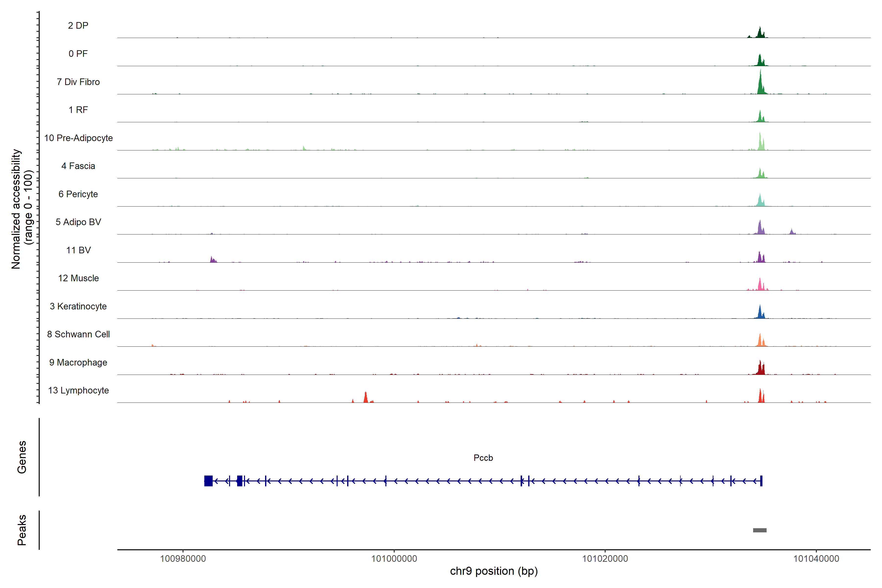
Task: Click the 8 Schwann Cell track label
Action: pos(78,334)
